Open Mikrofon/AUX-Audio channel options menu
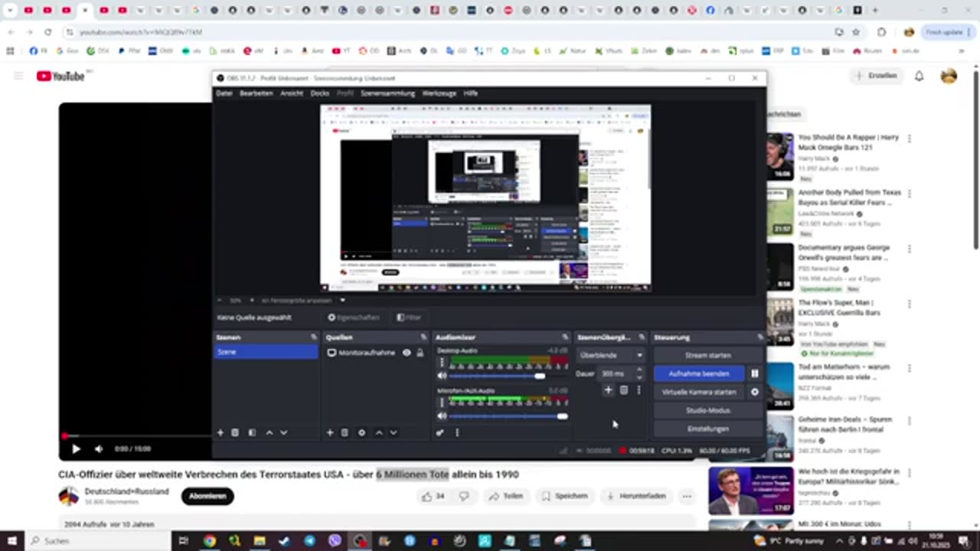The height and width of the screenshot is (551, 980). pyautogui.click(x=442, y=403)
